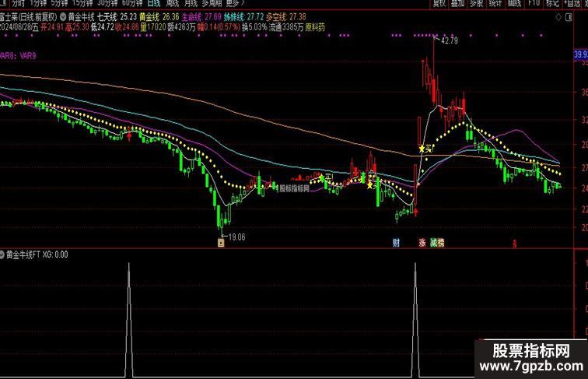Click the 七天线: 25.23 value
The height and width of the screenshot is (379, 588).
coord(117,17)
